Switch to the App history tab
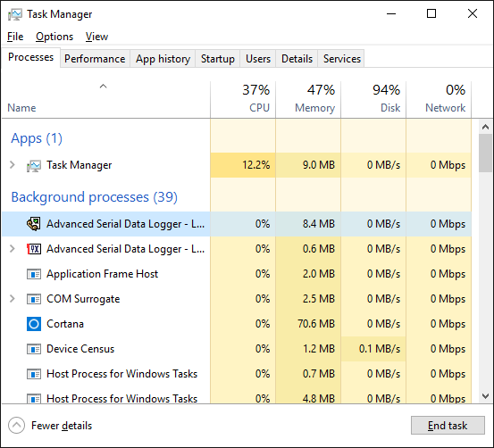 coord(163,59)
